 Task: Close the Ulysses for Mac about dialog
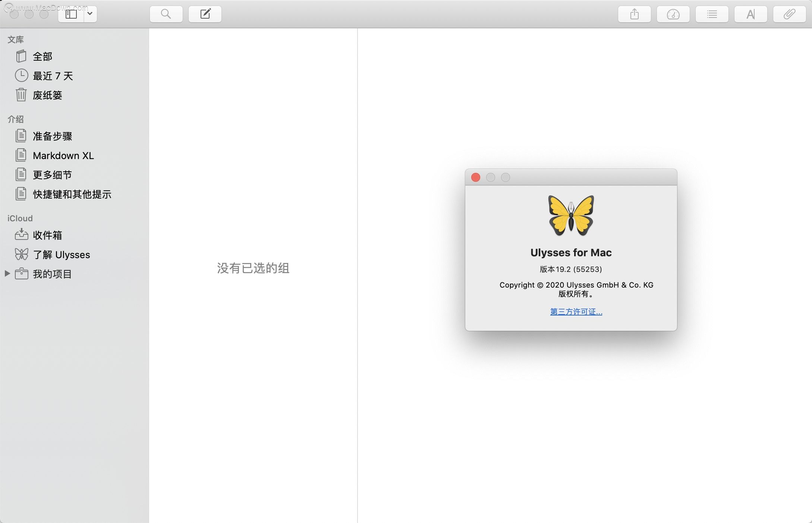pyautogui.click(x=475, y=177)
